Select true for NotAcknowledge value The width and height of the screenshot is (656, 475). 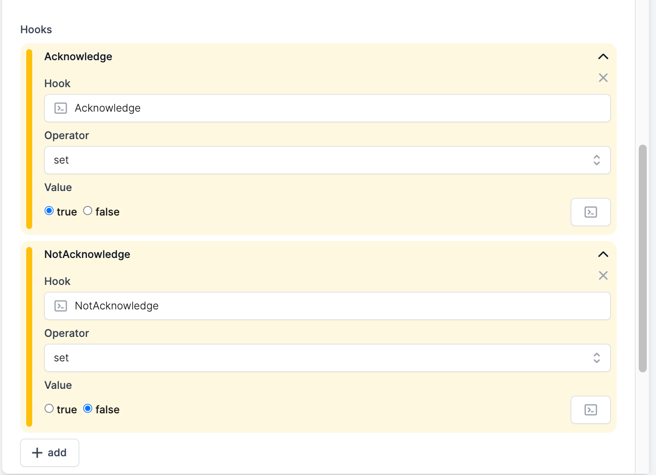coord(49,408)
